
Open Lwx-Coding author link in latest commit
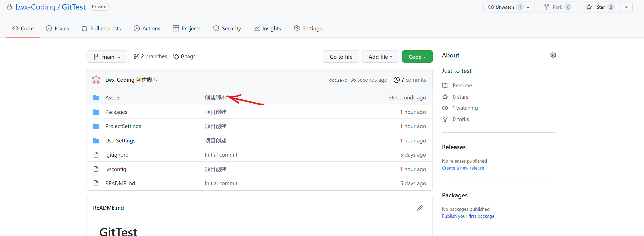click(120, 80)
